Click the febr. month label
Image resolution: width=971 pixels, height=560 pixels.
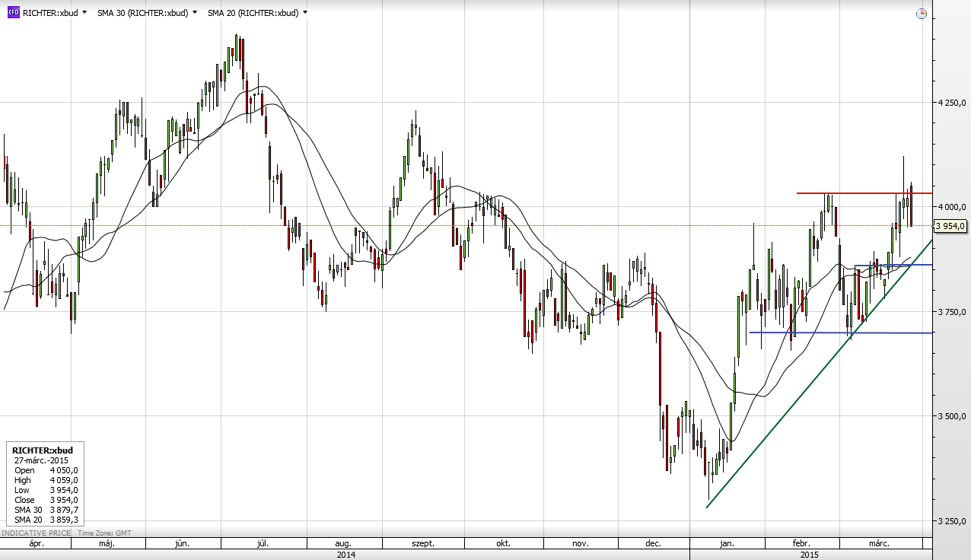point(801,543)
